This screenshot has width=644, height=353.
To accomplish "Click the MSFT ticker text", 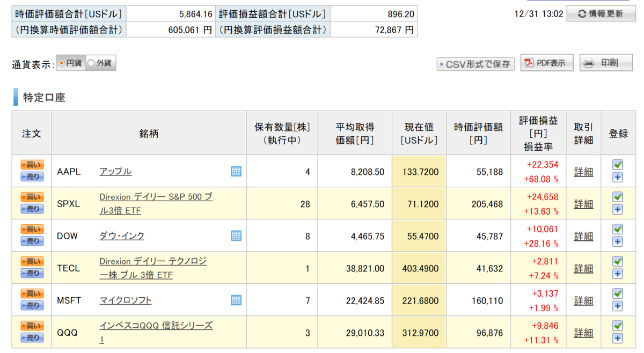I will pyautogui.click(x=69, y=300).
